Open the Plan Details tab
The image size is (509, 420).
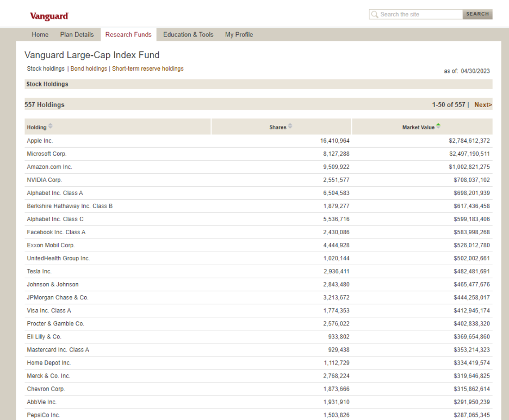tap(77, 35)
